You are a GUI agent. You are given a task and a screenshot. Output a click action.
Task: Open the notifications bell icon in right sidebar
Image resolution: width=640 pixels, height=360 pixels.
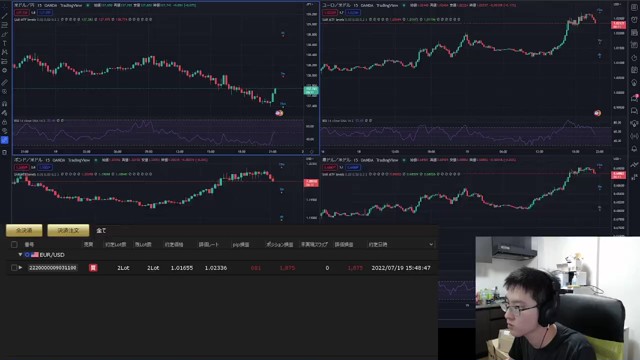(634, 149)
